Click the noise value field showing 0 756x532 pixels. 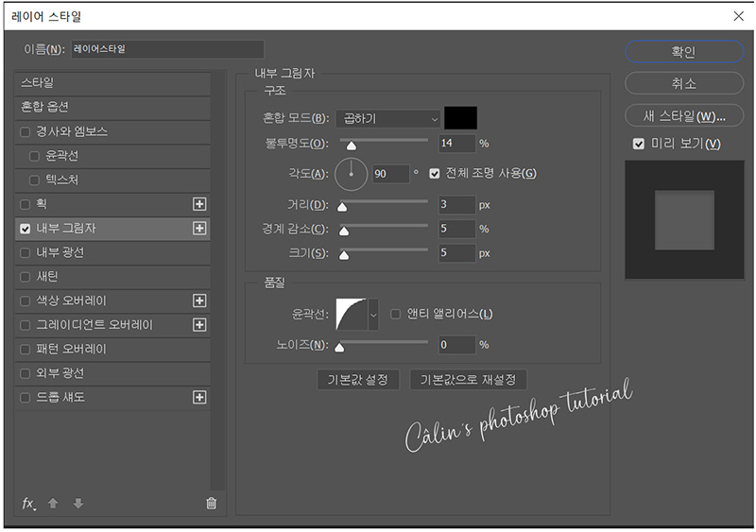point(456,345)
